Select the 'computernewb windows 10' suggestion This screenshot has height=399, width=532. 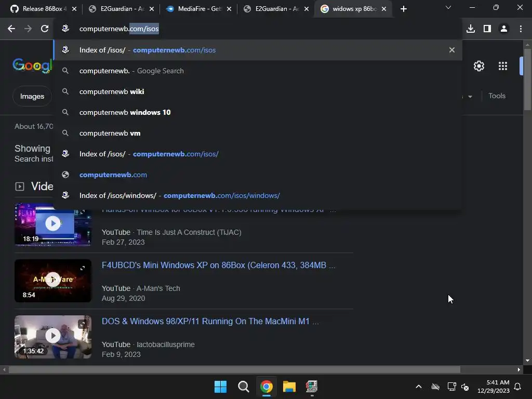pos(258,112)
